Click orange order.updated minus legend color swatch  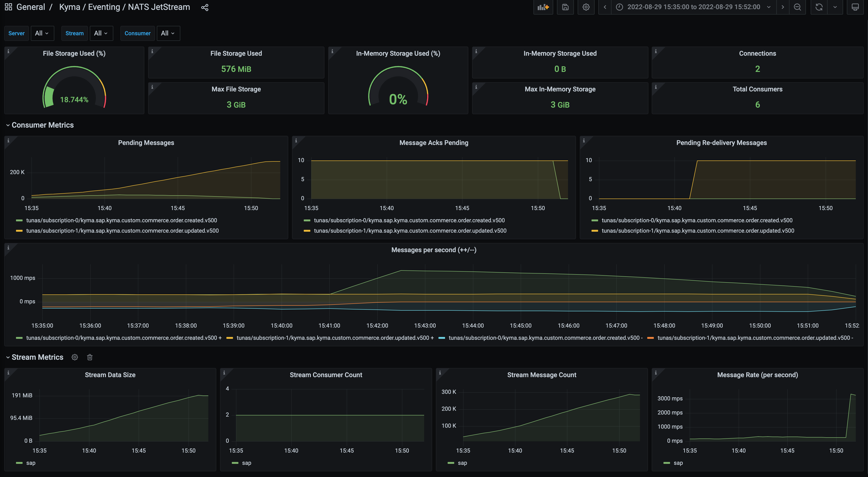click(650, 338)
